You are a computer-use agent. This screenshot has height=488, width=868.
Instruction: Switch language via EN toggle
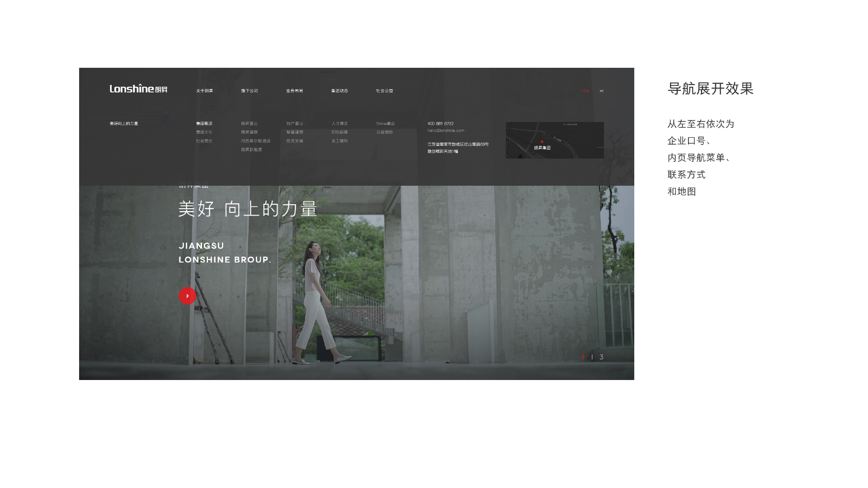click(586, 91)
